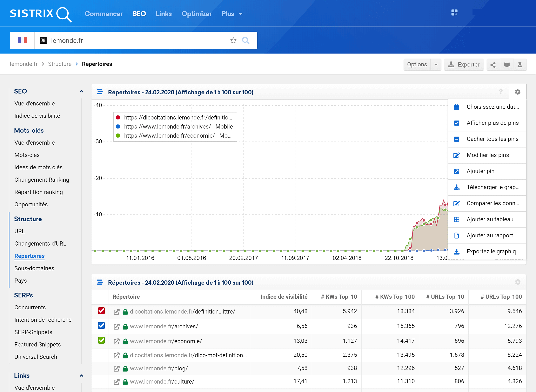Open the external link icon for dico-mot-definition row
This screenshot has width=536, height=392.
coord(116,355)
